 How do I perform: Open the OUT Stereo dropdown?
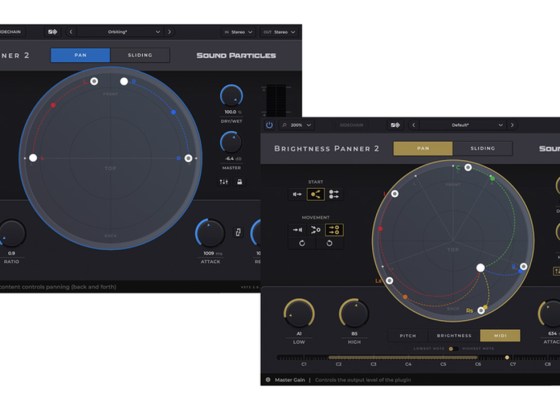tap(279, 32)
